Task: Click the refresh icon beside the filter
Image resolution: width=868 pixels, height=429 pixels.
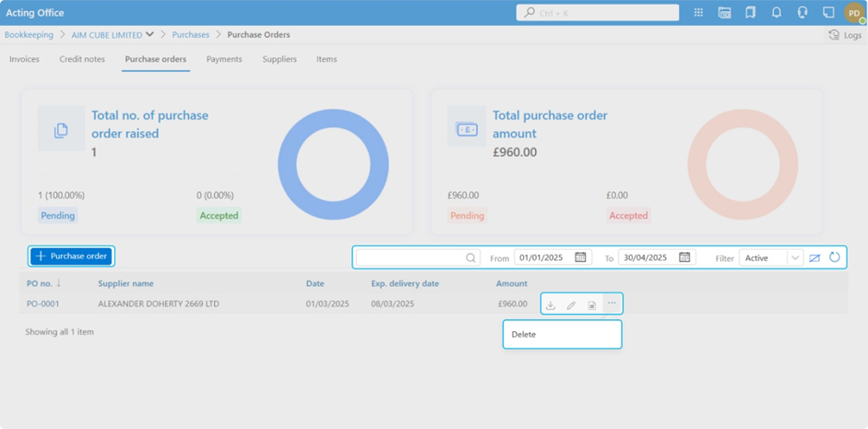Action: 835,257
